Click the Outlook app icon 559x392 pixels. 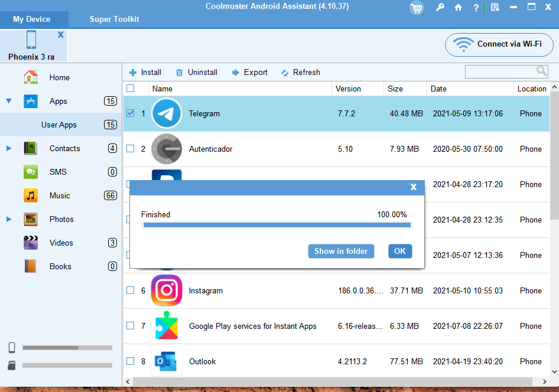167,361
